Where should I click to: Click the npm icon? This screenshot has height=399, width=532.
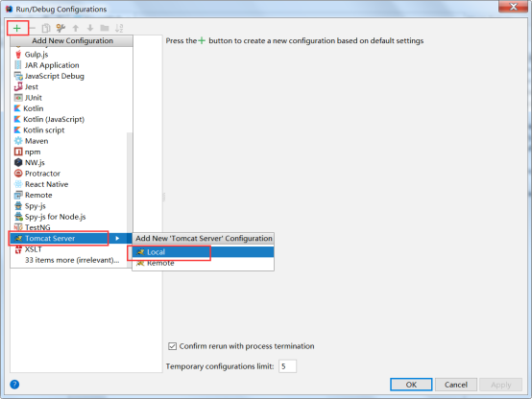(18, 152)
